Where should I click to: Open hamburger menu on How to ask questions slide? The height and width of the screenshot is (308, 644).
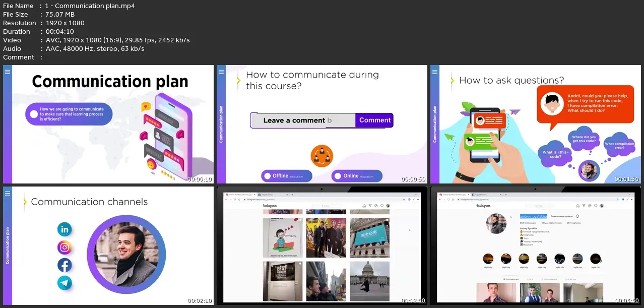point(434,72)
